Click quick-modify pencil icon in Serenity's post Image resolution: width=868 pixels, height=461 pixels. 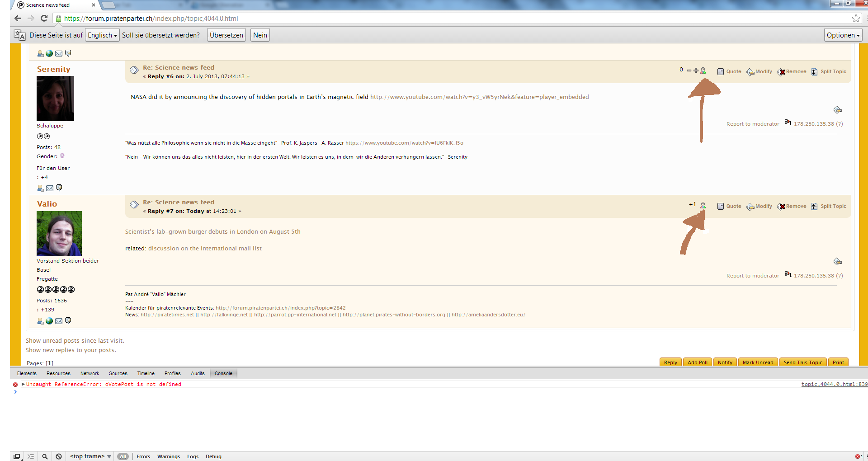837,110
